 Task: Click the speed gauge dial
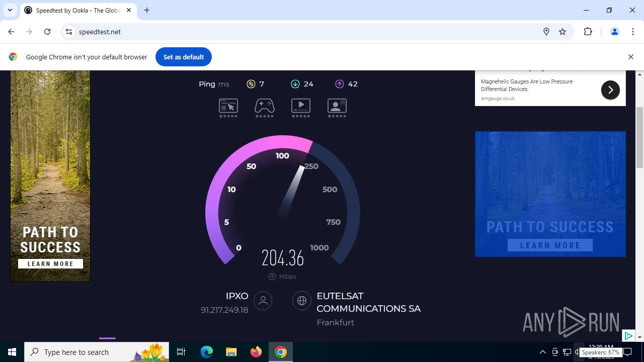pos(283,199)
